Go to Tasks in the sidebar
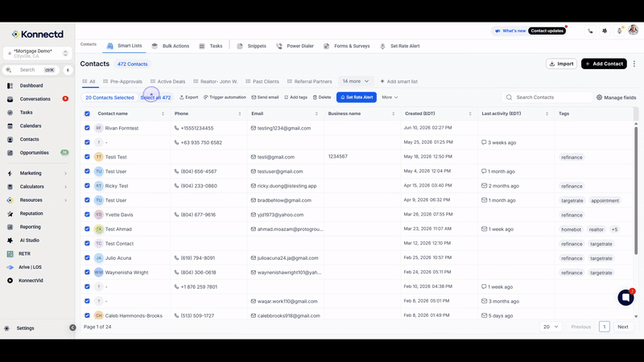 coord(26,113)
